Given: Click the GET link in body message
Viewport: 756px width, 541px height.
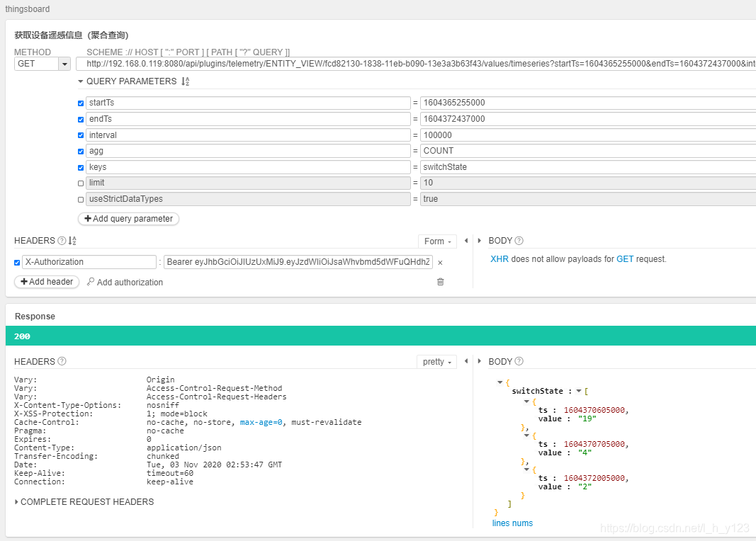Looking at the screenshot, I should (625, 259).
